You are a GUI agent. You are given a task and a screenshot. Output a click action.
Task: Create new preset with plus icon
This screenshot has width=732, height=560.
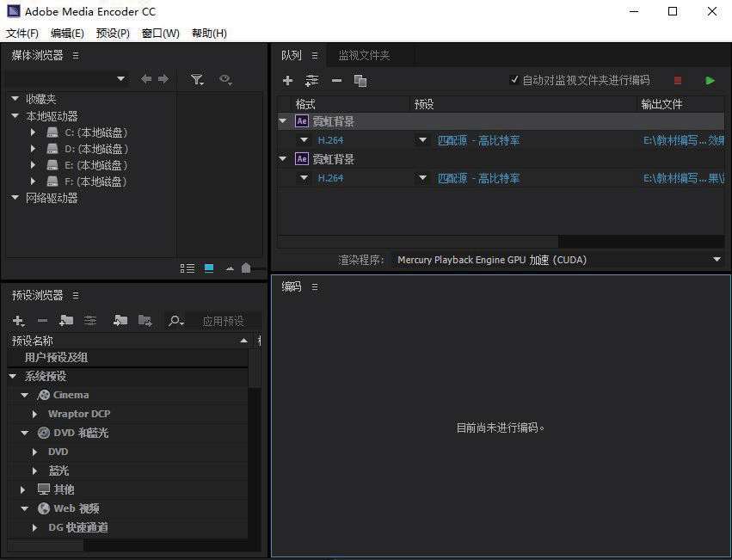tap(18, 321)
